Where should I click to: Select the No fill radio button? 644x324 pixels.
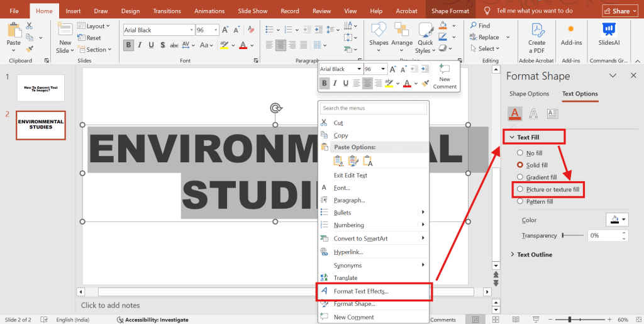pyautogui.click(x=520, y=153)
